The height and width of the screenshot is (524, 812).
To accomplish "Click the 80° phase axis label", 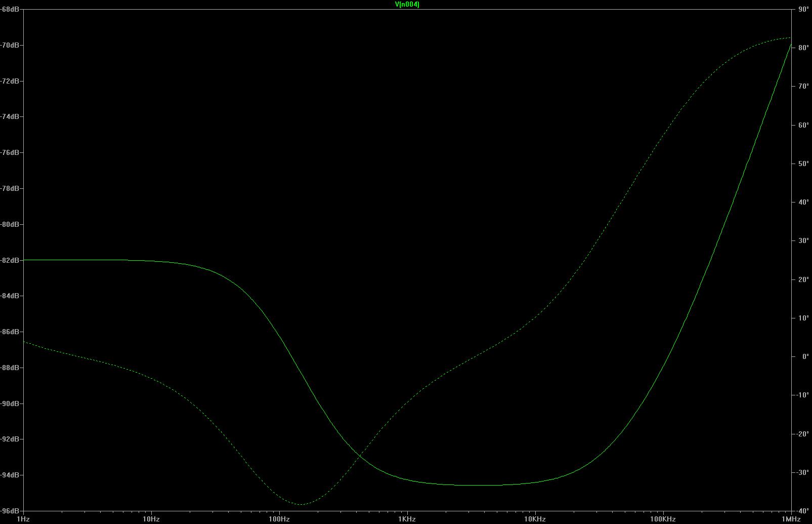I will (803, 48).
